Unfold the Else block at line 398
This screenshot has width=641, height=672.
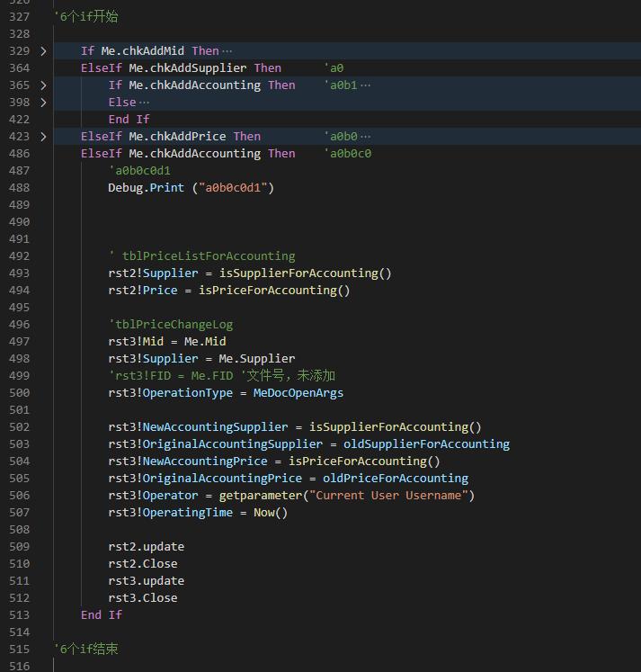43,103
